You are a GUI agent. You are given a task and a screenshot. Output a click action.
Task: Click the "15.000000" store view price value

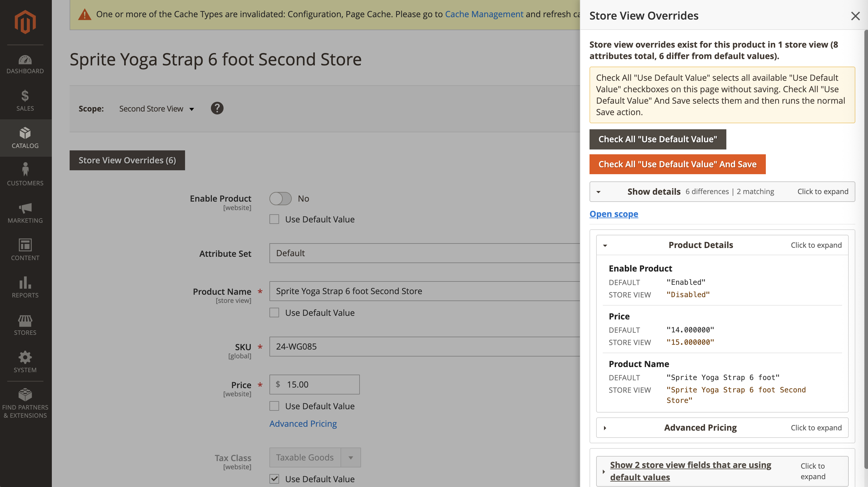pyautogui.click(x=690, y=342)
